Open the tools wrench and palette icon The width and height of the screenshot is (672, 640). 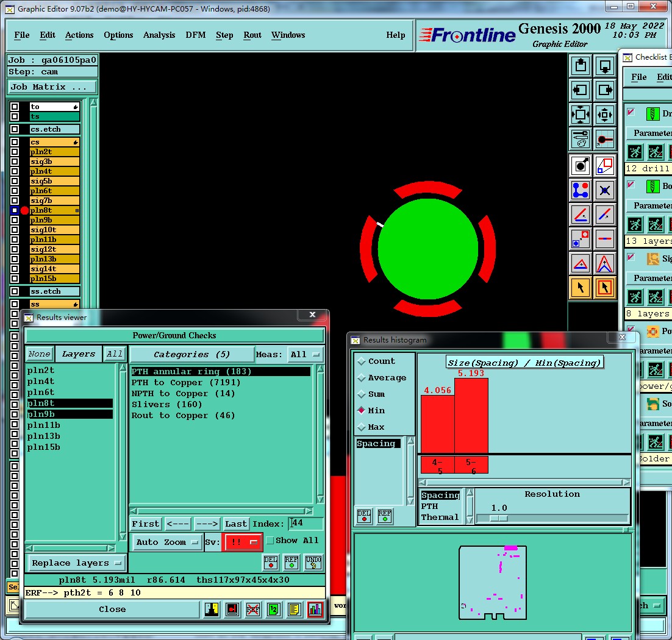click(581, 139)
